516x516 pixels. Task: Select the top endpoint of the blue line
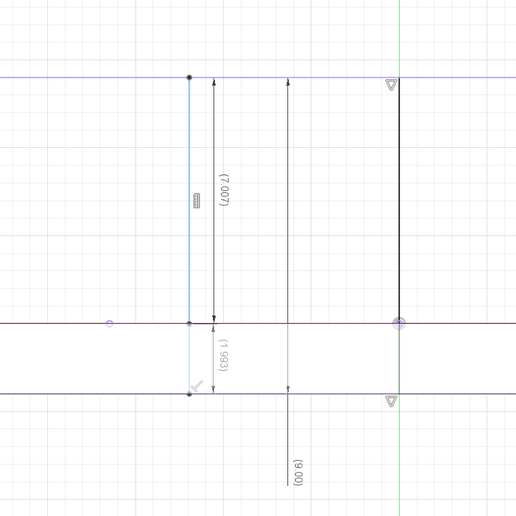(189, 77)
